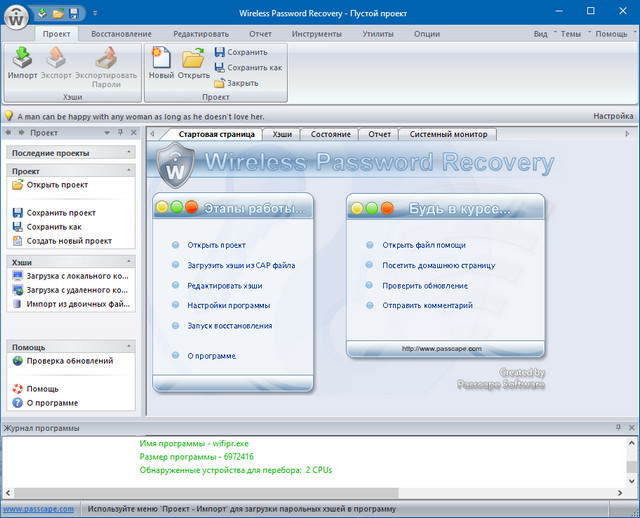This screenshot has width=640, height=518.
Task: Click the Проверка обновлений globe icon
Action: [17, 361]
